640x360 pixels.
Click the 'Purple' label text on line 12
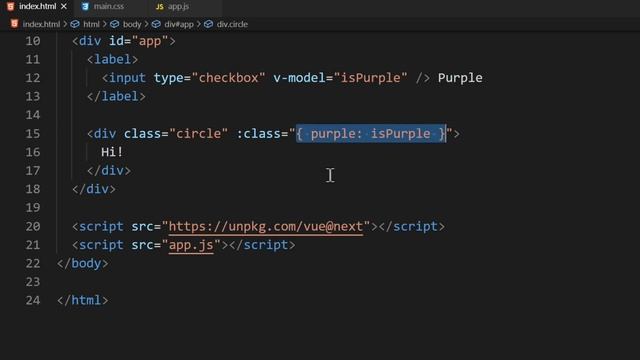tap(460, 78)
